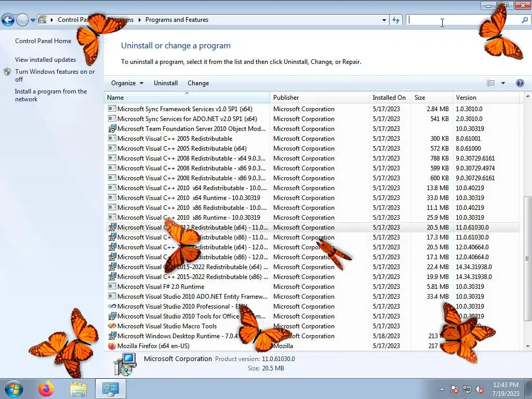Screen dimensions: 532x399
Task: Click Visual Studio 2010 Professional infinity icon
Action: point(112,307)
